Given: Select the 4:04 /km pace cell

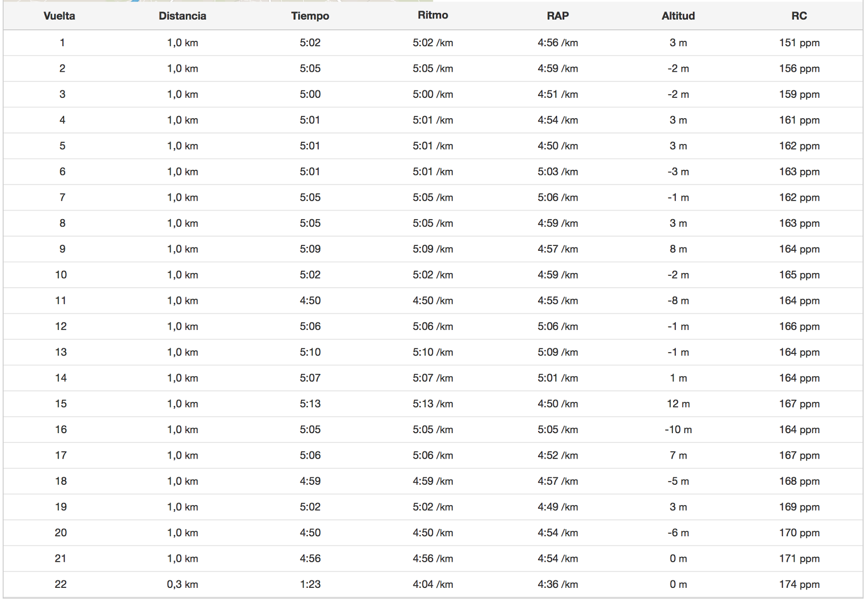Looking at the screenshot, I should 432,585.
